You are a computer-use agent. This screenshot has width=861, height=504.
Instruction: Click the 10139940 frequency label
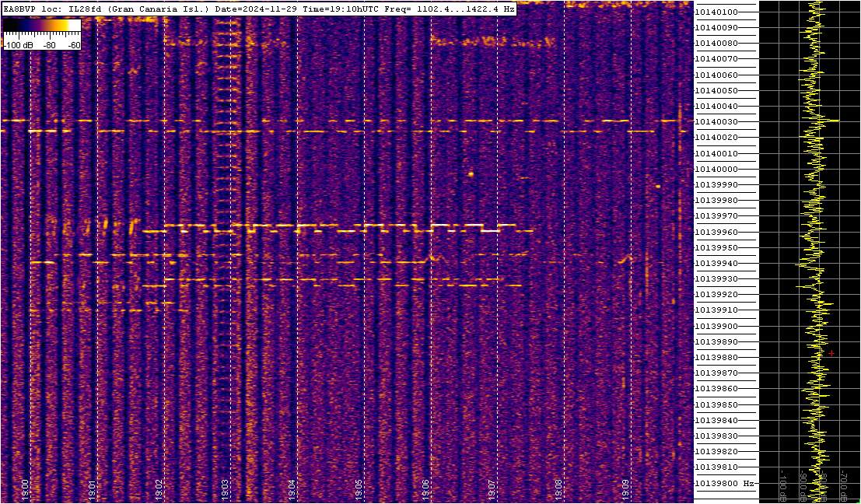(716, 264)
